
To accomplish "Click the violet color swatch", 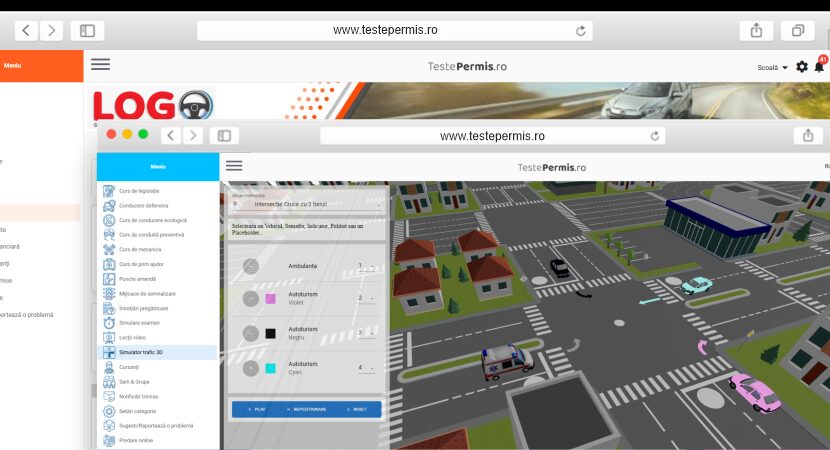I will click(x=270, y=299).
